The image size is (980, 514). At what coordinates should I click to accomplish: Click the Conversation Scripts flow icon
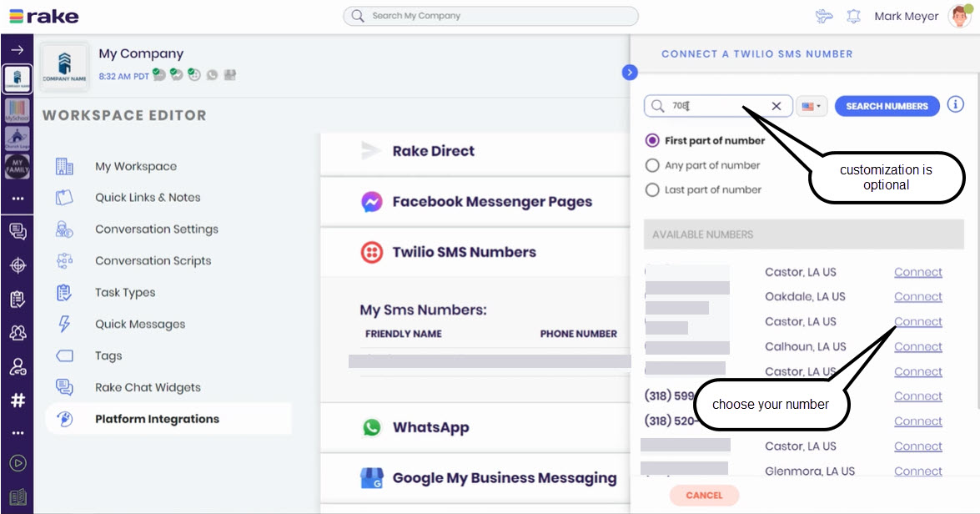point(64,260)
